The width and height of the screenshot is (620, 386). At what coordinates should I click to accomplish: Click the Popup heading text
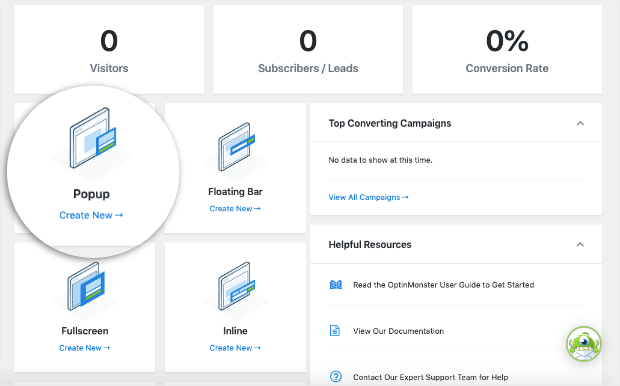click(x=91, y=194)
